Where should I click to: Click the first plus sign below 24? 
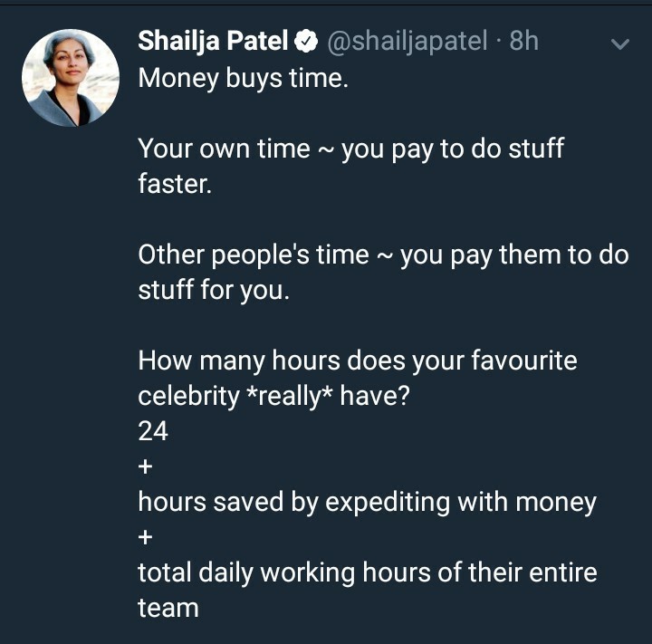point(145,466)
